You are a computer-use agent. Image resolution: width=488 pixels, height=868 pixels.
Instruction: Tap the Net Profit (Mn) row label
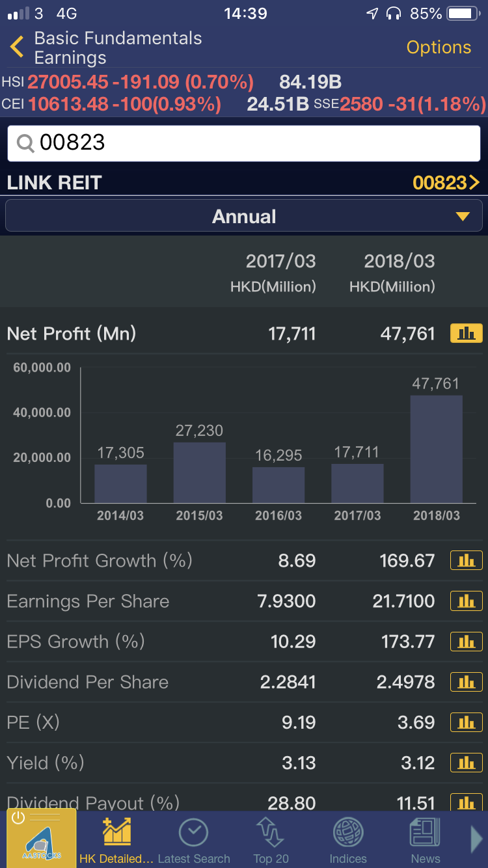72,334
